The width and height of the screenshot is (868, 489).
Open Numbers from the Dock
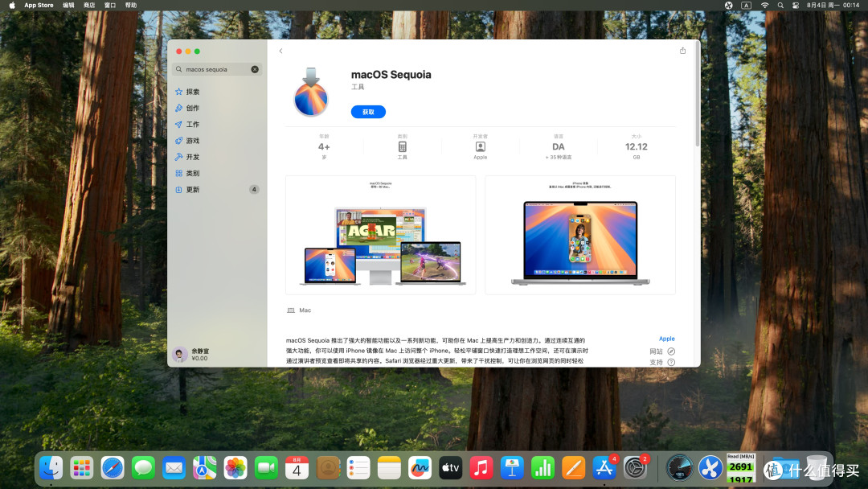(542, 468)
